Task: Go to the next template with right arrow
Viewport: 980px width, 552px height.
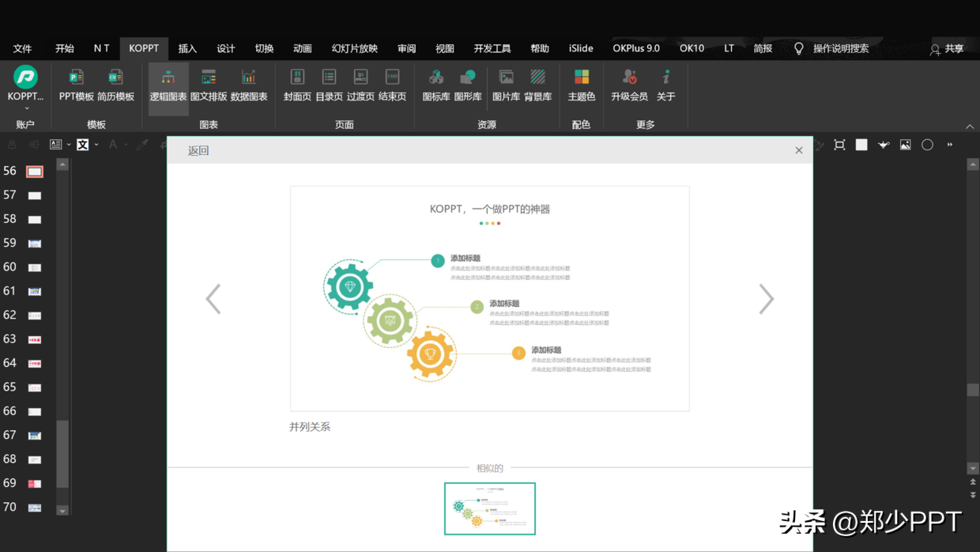Action: point(767,299)
